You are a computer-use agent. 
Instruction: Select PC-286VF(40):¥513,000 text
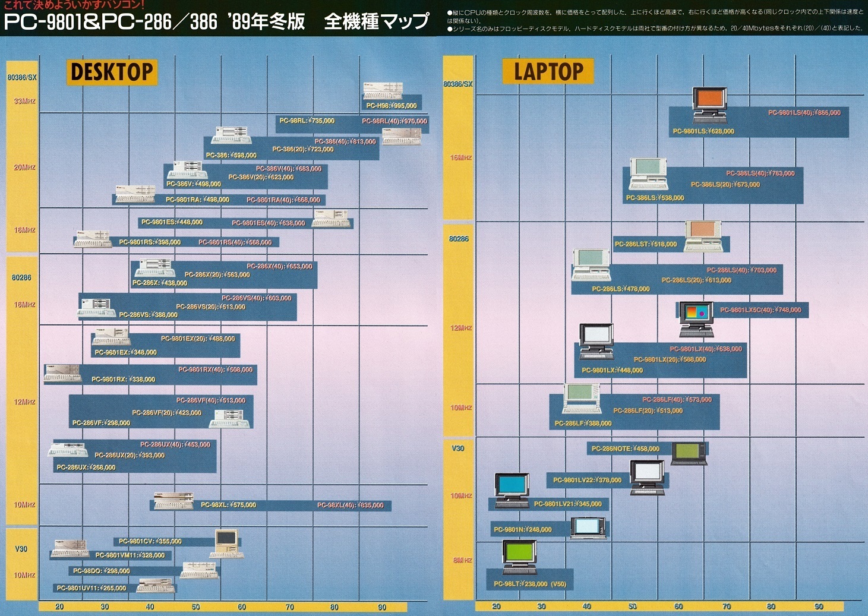[211, 400]
